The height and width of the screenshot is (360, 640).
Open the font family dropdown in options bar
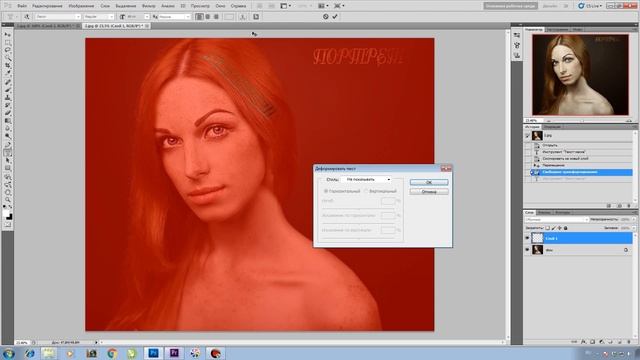tap(58, 17)
